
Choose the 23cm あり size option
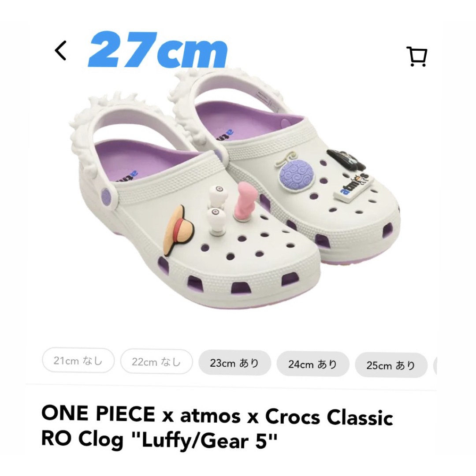234,363
